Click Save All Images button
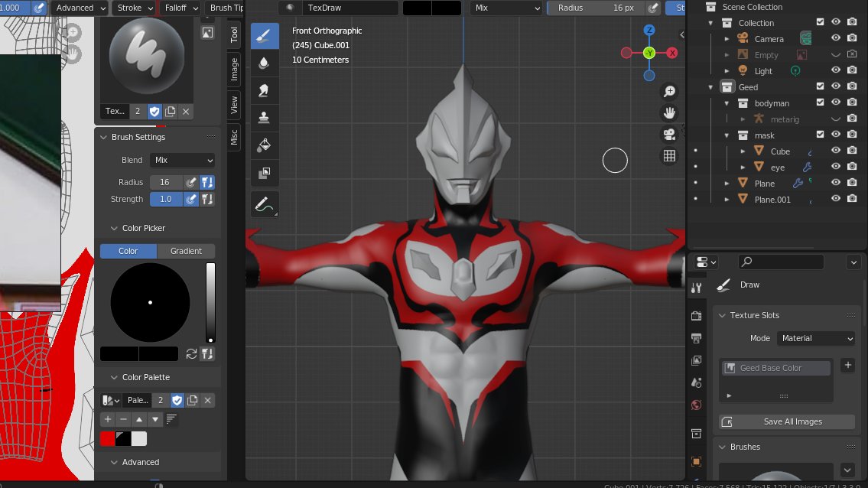 (x=787, y=421)
